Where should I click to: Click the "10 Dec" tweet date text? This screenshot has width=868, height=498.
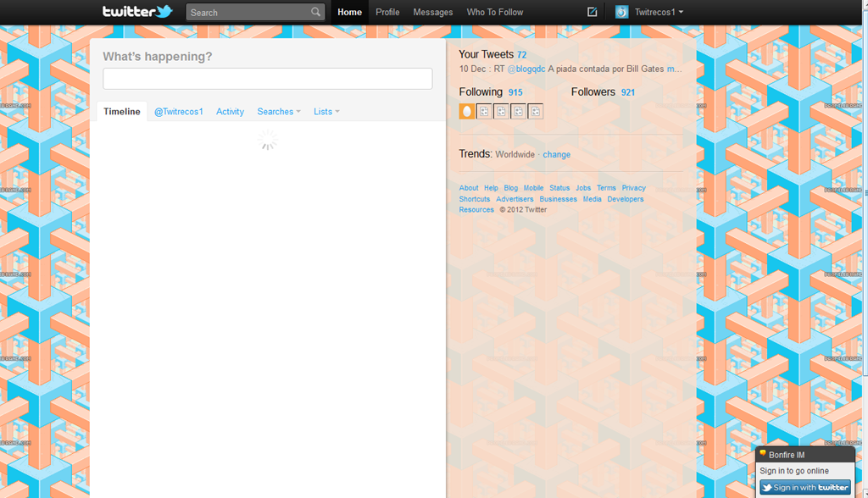[x=472, y=69]
